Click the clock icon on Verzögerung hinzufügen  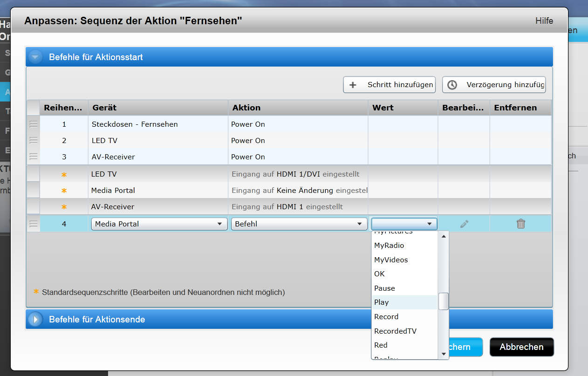(x=452, y=85)
